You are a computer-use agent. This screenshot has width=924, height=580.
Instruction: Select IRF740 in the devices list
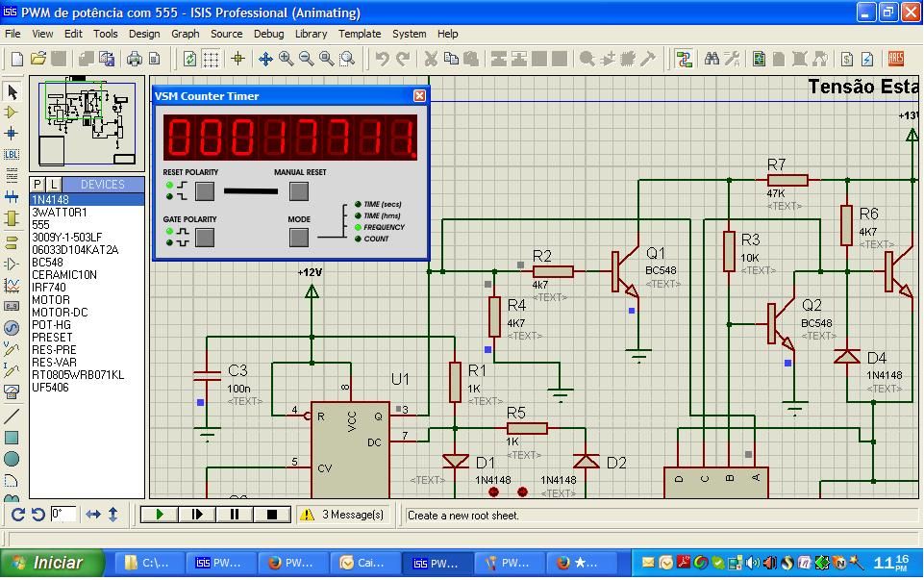87,287
